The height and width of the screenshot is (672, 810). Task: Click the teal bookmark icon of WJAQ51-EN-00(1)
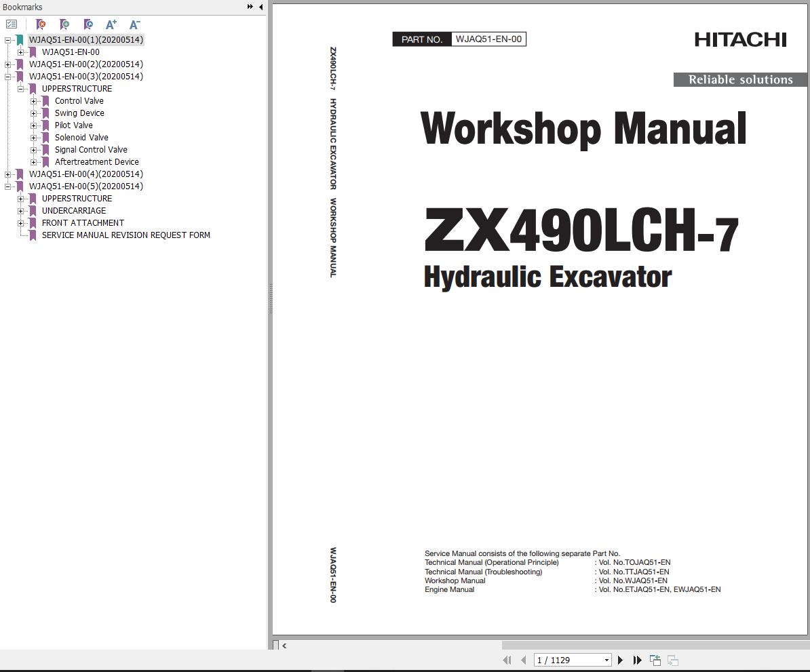coord(20,40)
